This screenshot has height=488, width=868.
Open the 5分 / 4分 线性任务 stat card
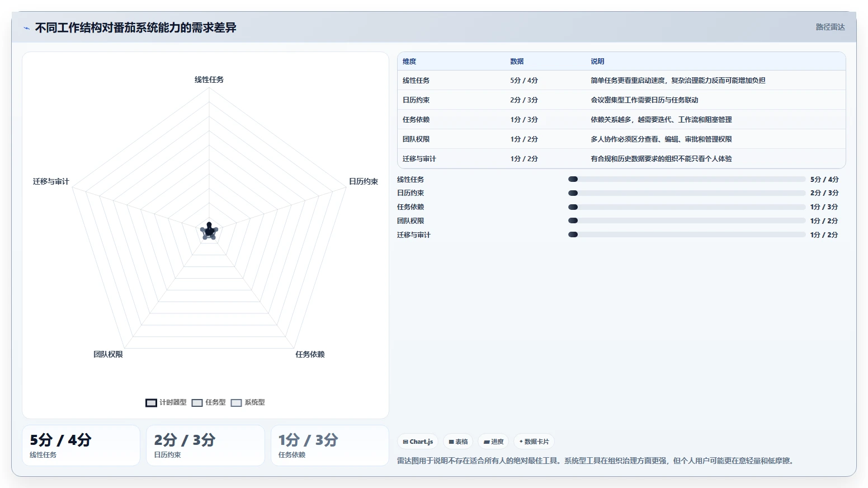click(x=81, y=445)
